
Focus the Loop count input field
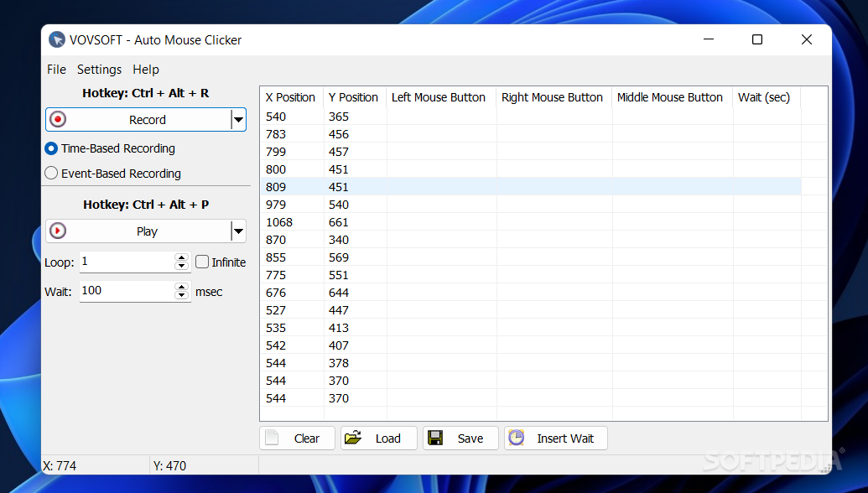click(x=127, y=262)
